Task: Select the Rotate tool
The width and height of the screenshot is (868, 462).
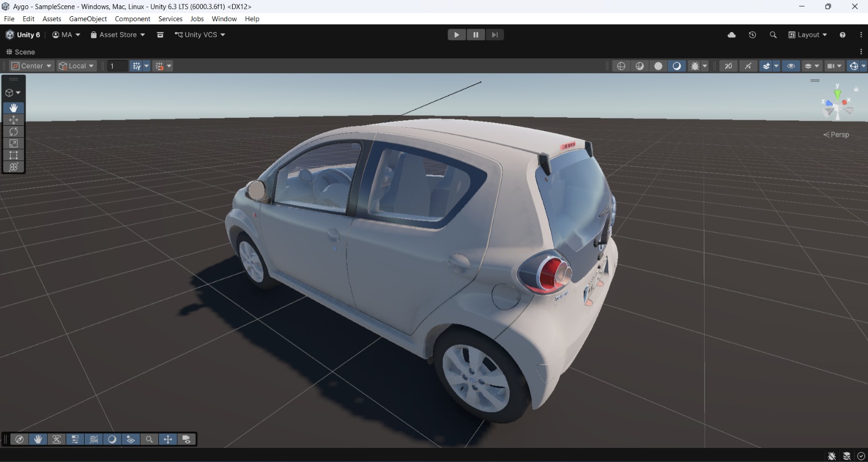Action: pyautogui.click(x=14, y=132)
